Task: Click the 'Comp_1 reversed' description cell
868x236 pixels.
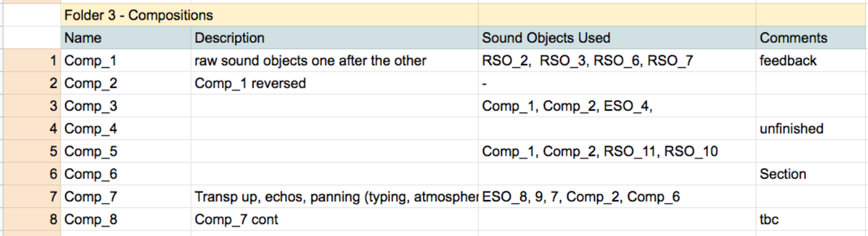Action: pyautogui.click(x=334, y=83)
